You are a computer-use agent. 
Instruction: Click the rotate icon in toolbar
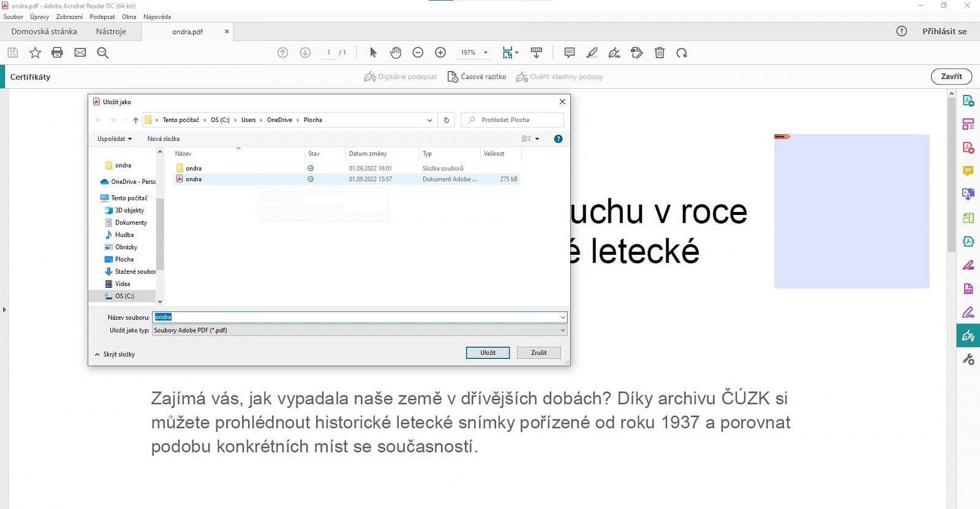(682, 53)
